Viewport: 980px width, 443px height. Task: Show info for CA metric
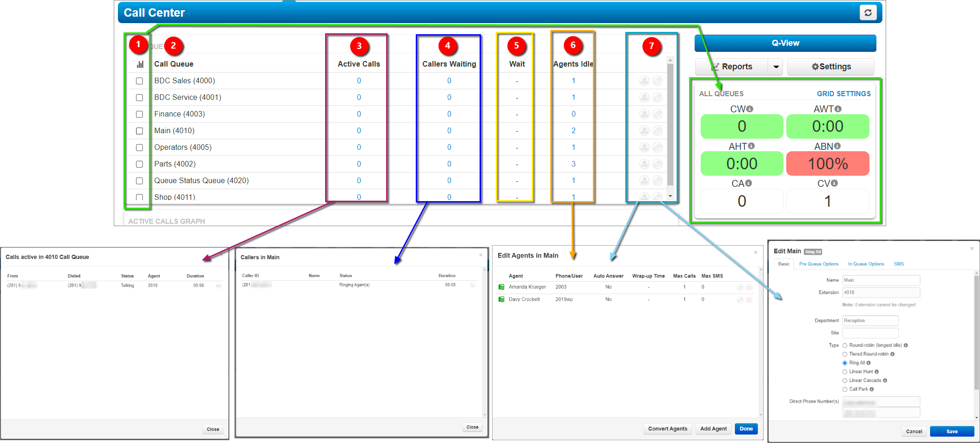pyautogui.click(x=749, y=184)
